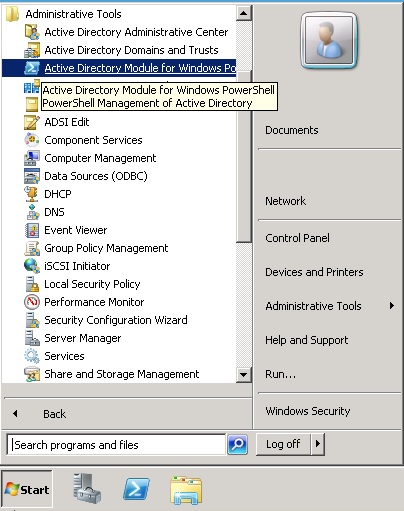The image size is (404, 511).
Task: Click the search magnifier button
Action: pyautogui.click(x=237, y=444)
